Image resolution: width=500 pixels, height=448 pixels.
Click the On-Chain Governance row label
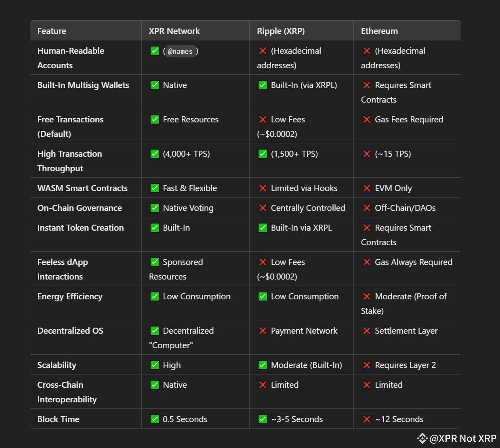[x=80, y=208]
